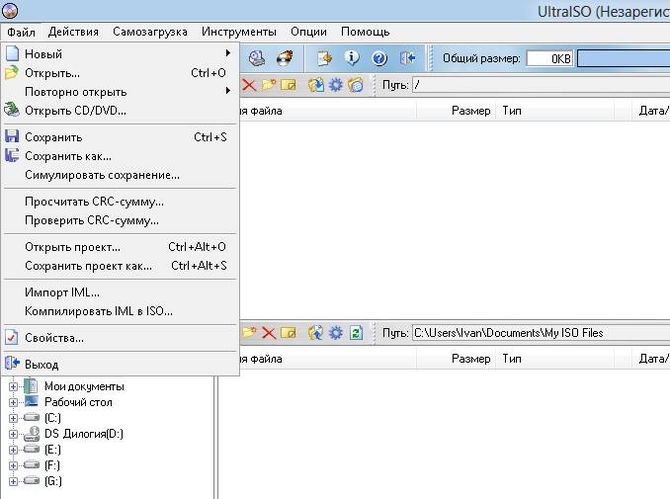
Task: Sort local files pane by Тип column
Action: 555,358
